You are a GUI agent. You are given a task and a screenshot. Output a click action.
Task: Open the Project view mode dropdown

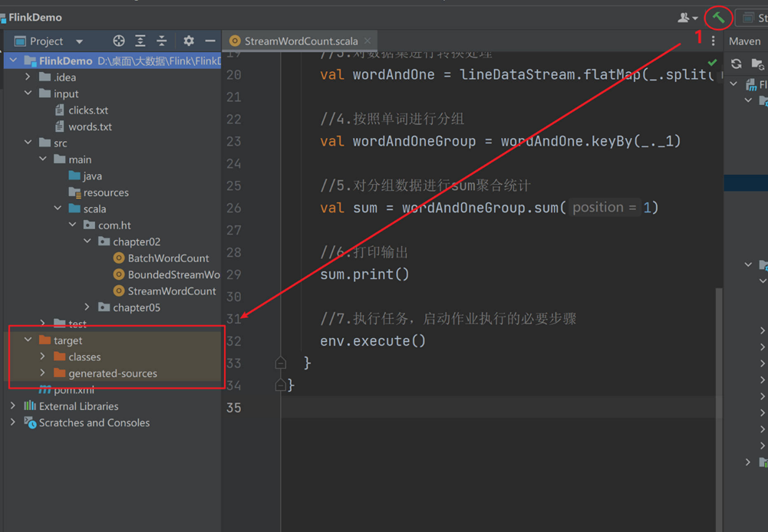(78, 41)
